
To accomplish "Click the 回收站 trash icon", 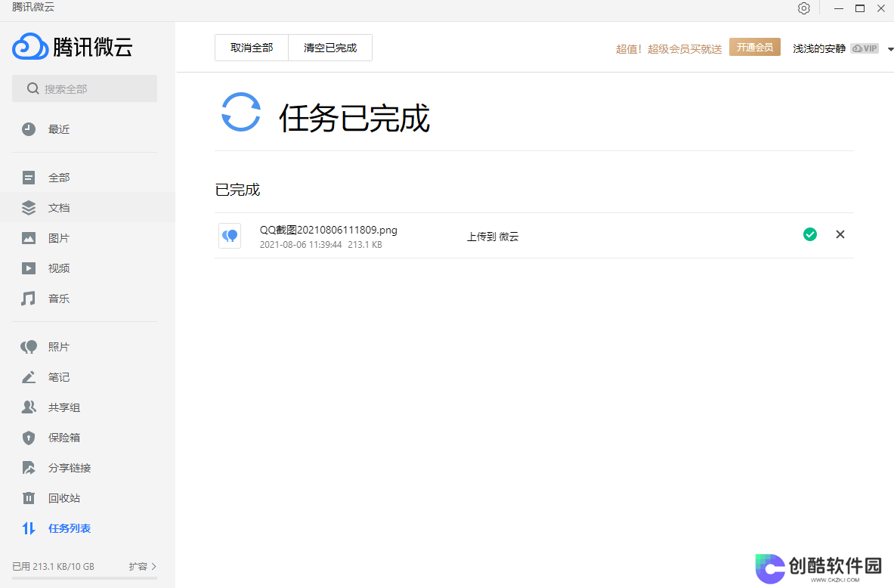I will (x=29, y=498).
